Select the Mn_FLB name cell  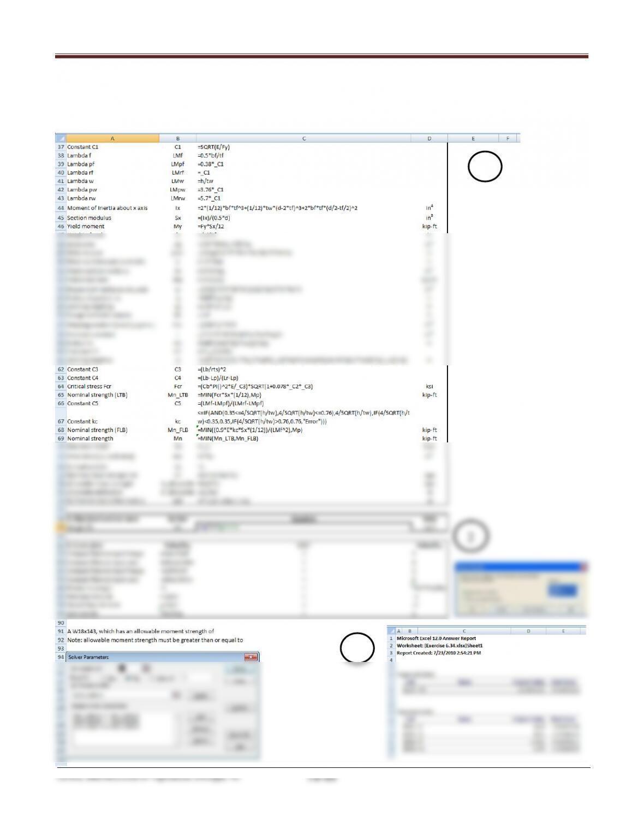pyautogui.click(x=178, y=430)
